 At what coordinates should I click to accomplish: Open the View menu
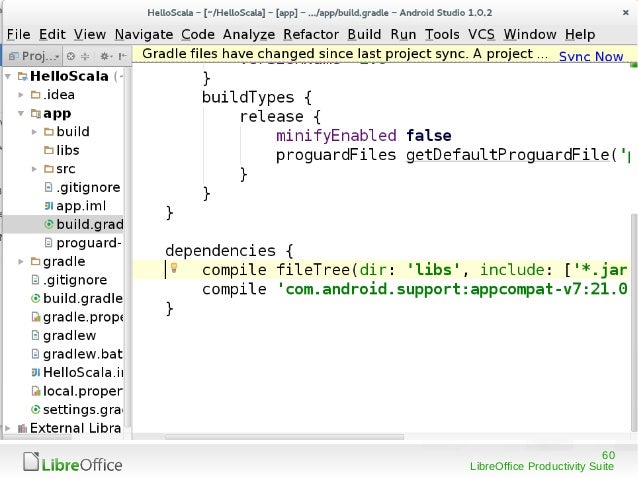click(x=90, y=35)
